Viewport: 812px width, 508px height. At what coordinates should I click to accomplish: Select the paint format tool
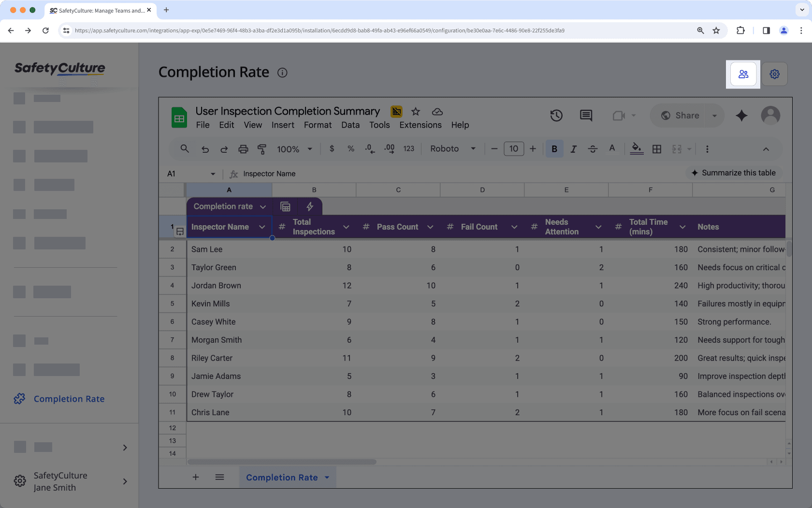tap(262, 149)
